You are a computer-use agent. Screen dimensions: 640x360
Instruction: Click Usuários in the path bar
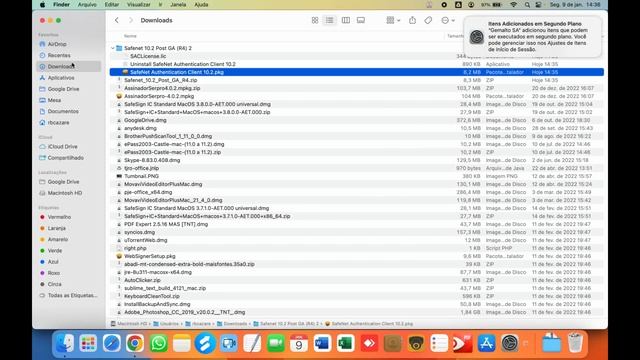coord(167,324)
